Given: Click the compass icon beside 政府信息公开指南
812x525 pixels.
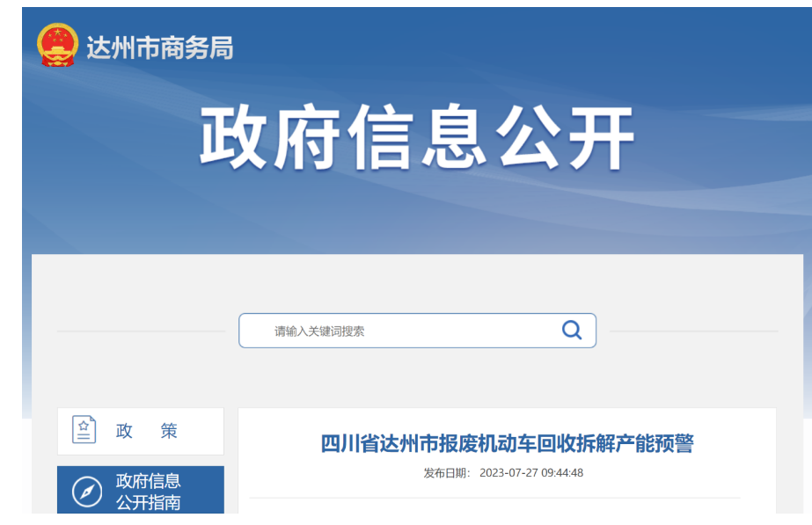Looking at the screenshot, I should click(x=86, y=491).
